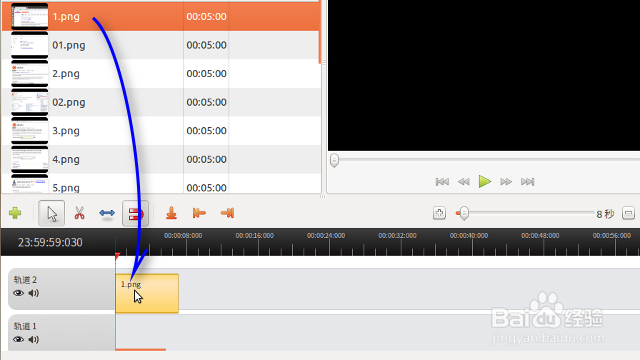Select the arrow pointer tool

(x=51, y=213)
